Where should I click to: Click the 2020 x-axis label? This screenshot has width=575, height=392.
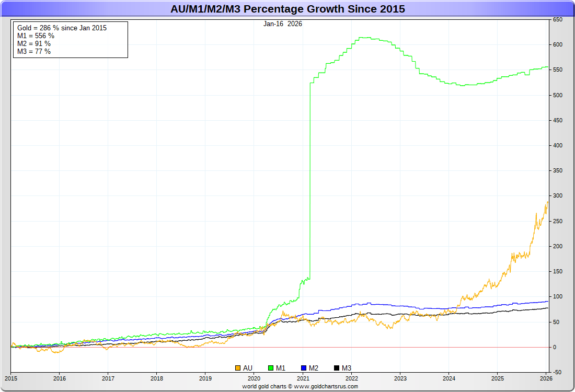coord(254,378)
